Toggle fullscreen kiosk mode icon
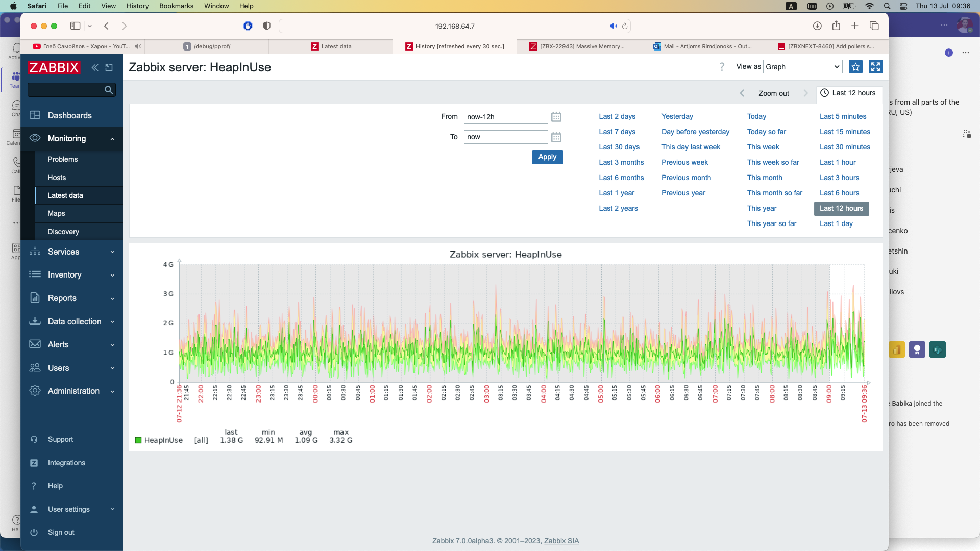The height and width of the screenshot is (551, 980). tap(875, 67)
